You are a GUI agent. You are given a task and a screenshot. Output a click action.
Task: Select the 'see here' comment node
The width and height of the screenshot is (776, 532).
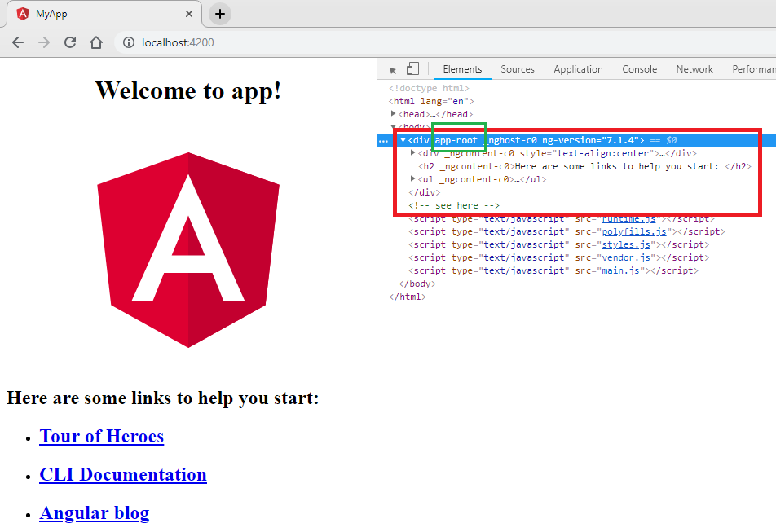(x=454, y=205)
